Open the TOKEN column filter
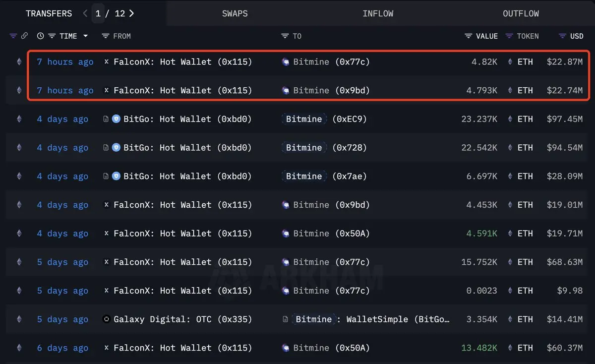This screenshot has height=364, width=595. 509,36
